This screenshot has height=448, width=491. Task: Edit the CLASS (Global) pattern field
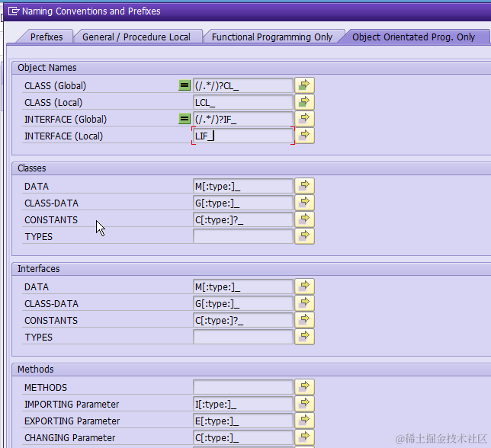(243, 85)
